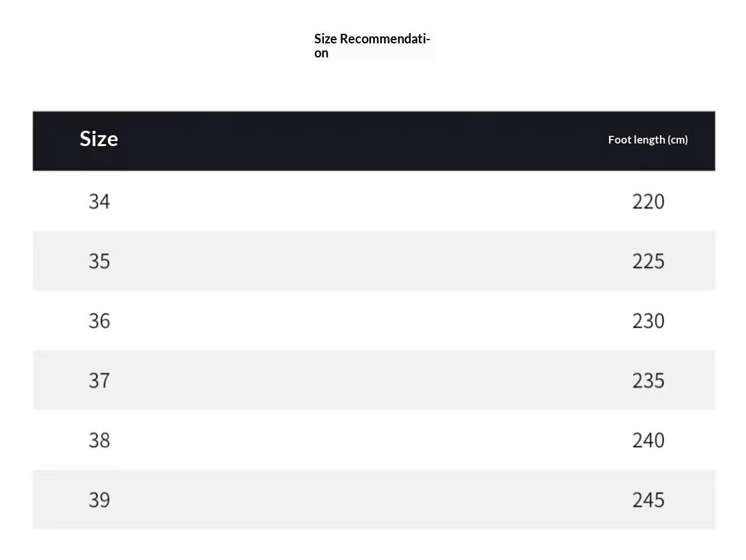The height and width of the screenshot is (560, 746).
Task: Click the size 39 value
Action: tap(99, 500)
